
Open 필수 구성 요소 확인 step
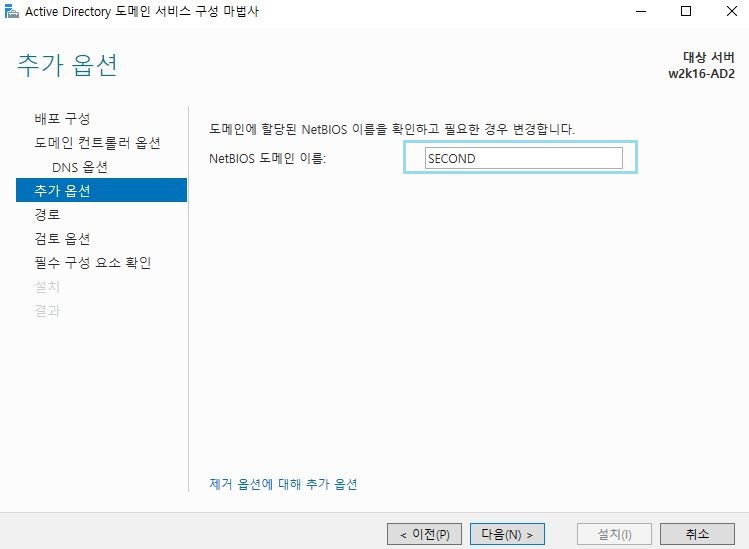pos(93,262)
